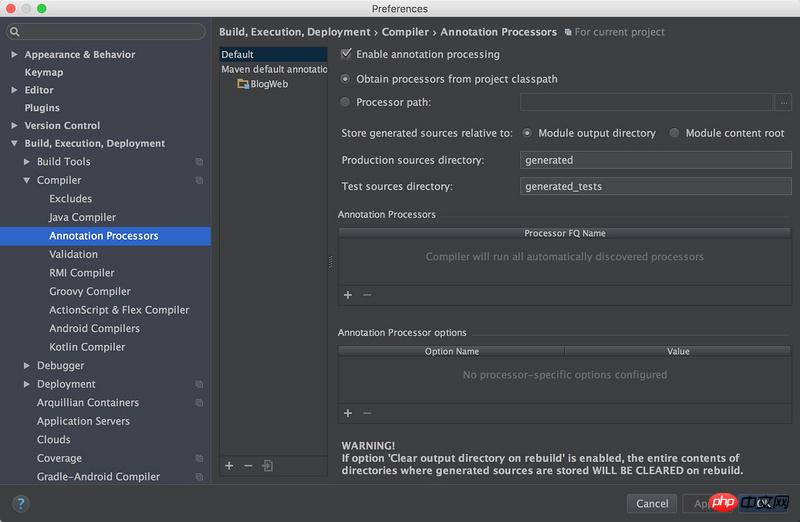800x522 pixels.
Task: Open Kotlin Compiler settings
Action: coord(87,347)
